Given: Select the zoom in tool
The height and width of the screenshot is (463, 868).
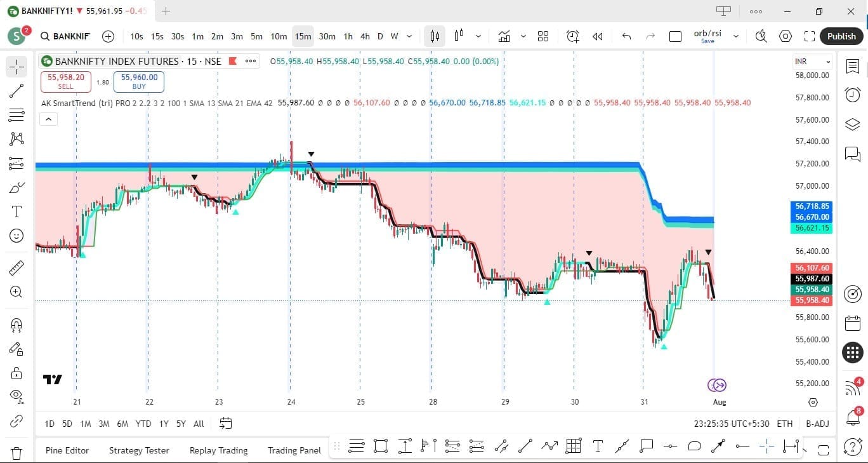Looking at the screenshot, I should click(16, 292).
